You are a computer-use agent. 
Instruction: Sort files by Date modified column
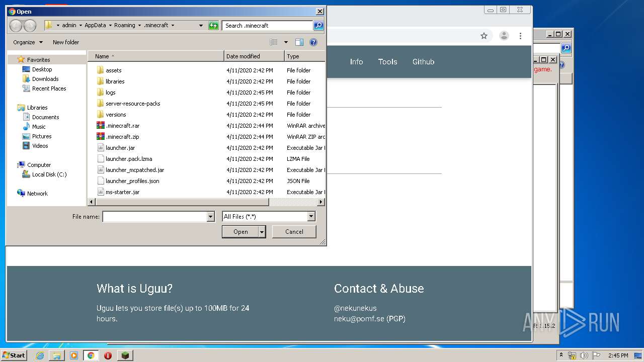point(254,56)
